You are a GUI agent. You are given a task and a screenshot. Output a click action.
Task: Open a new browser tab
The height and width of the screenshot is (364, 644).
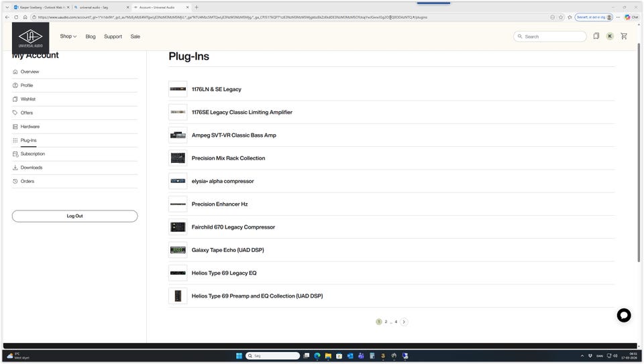(197, 7)
